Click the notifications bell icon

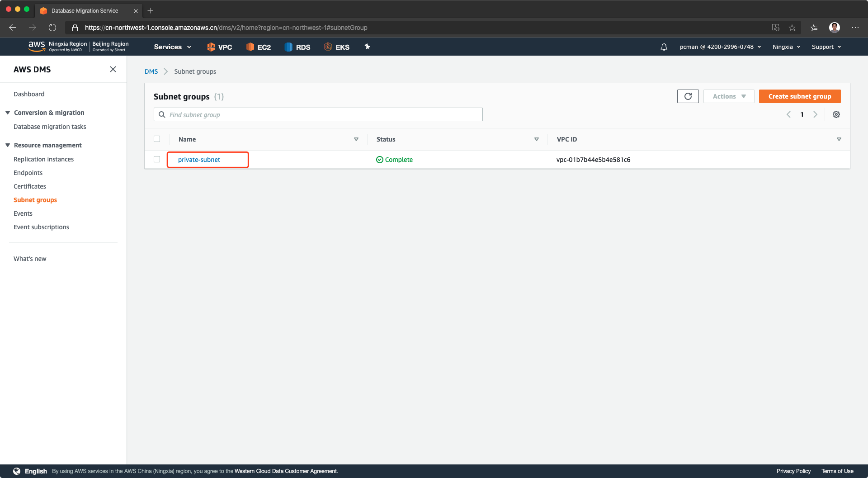click(x=664, y=47)
